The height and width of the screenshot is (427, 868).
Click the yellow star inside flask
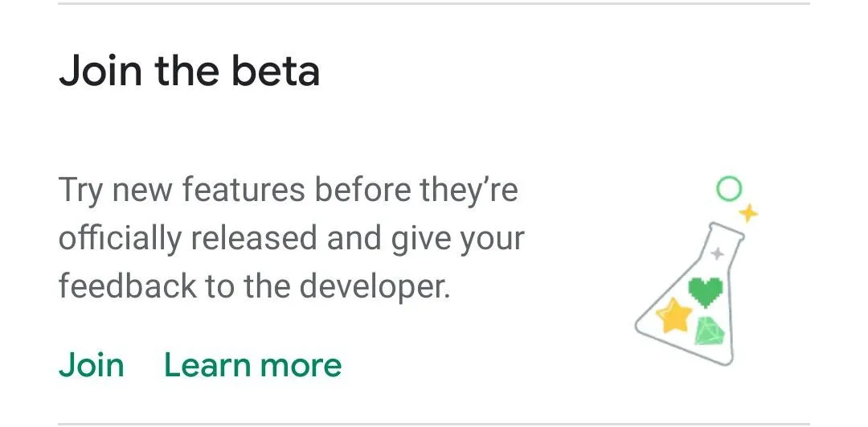coord(675,316)
